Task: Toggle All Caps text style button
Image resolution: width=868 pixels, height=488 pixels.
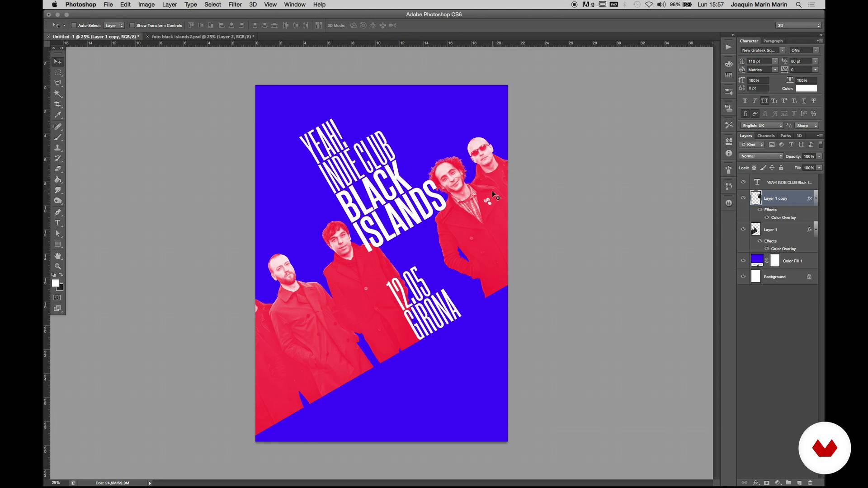Action: (x=764, y=101)
